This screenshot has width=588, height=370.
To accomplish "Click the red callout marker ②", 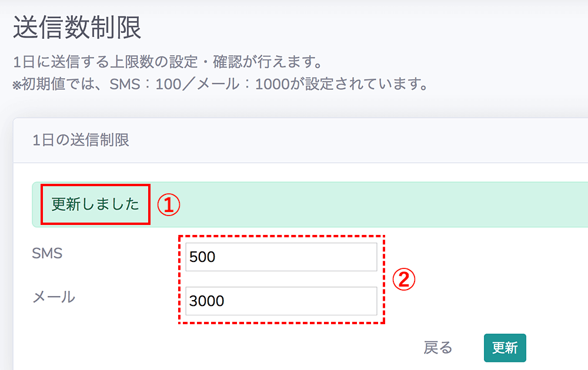I will click(405, 280).
